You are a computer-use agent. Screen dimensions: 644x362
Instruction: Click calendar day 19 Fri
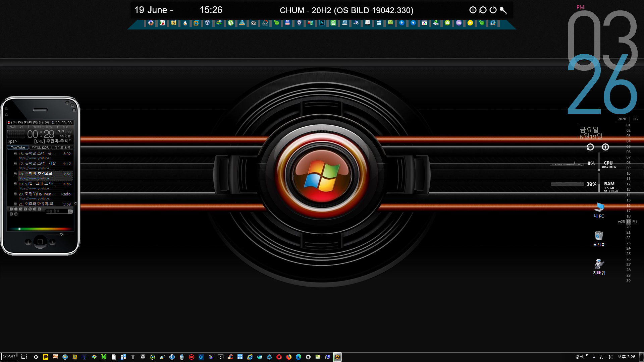tap(628, 222)
